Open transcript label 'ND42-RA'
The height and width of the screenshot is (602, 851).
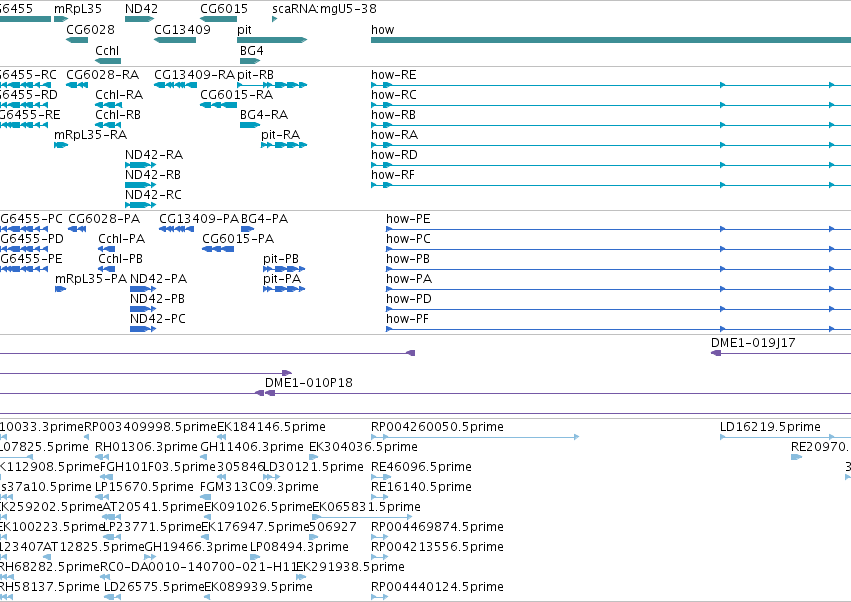point(154,155)
